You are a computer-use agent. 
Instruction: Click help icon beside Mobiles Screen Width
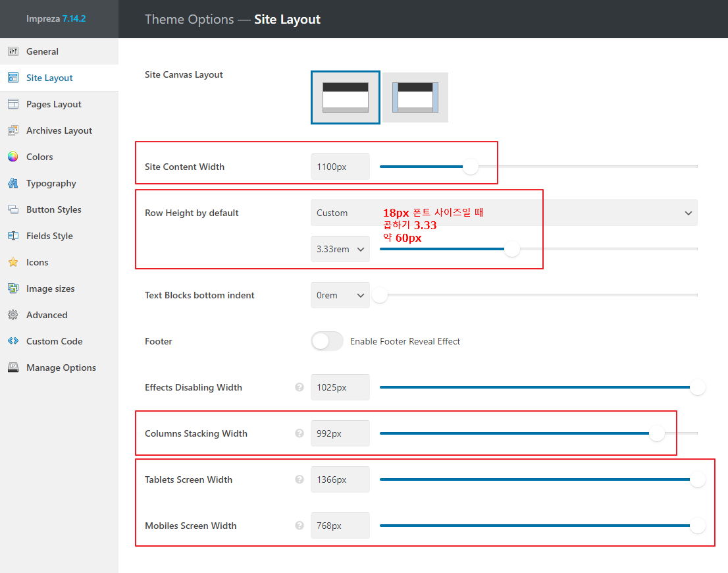299,525
